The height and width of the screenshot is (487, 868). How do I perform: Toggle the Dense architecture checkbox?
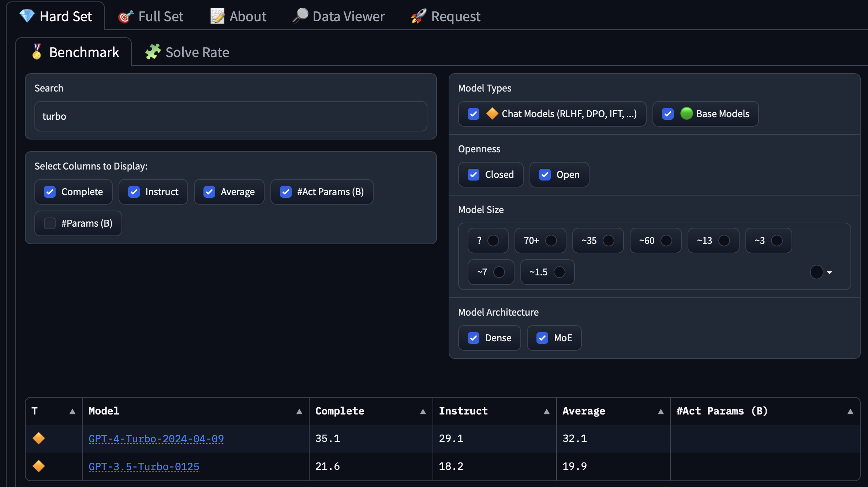(474, 338)
